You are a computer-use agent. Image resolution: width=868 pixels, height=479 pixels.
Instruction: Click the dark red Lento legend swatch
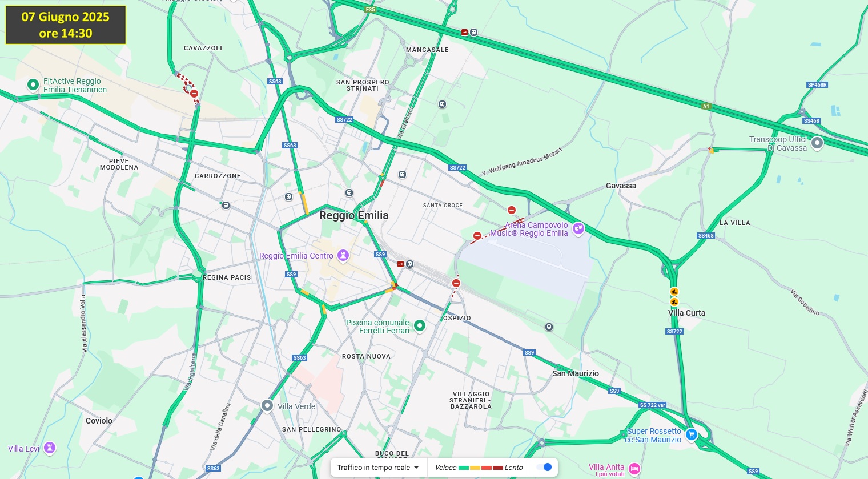(497, 468)
